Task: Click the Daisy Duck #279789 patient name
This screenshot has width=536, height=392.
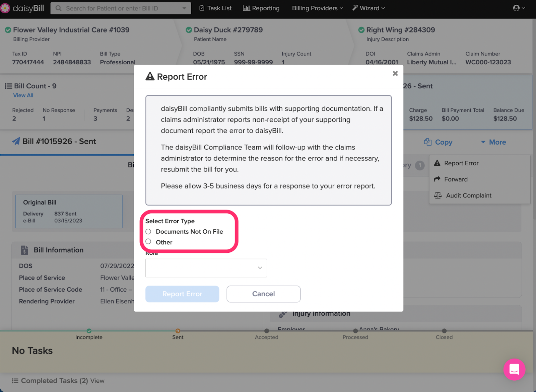Action: pyautogui.click(x=228, y=30)
